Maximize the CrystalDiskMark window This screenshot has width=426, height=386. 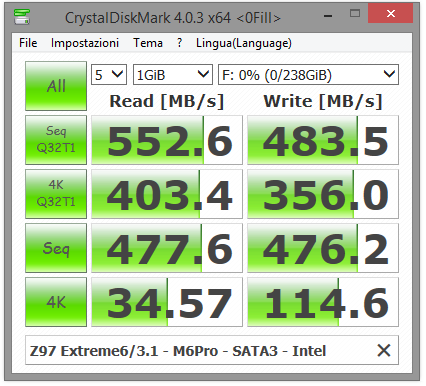coord(355,13)
